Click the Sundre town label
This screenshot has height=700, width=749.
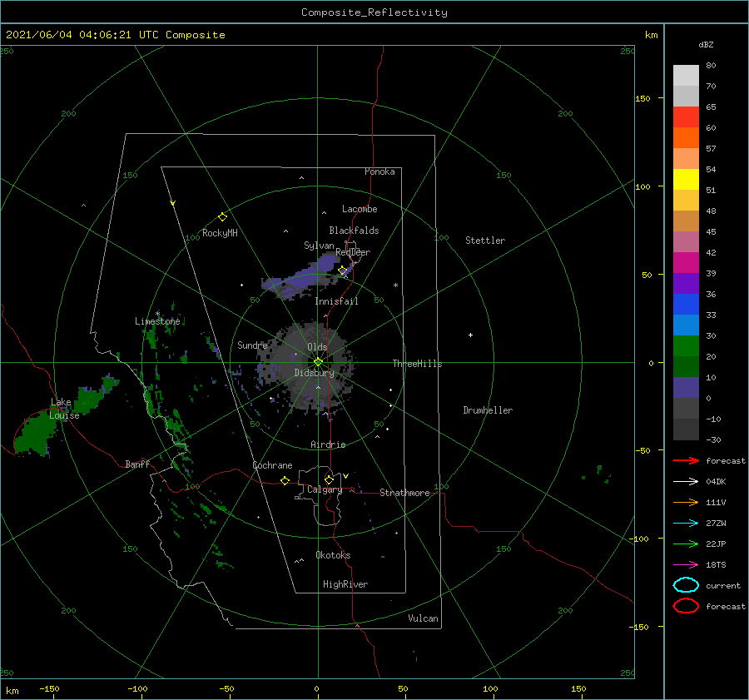(x=252, y=345)
